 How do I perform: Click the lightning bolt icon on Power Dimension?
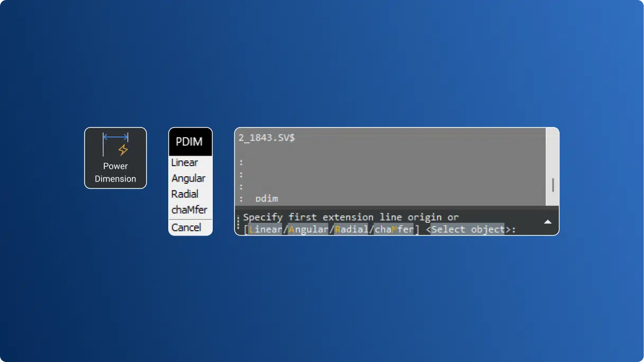[123, 150]
